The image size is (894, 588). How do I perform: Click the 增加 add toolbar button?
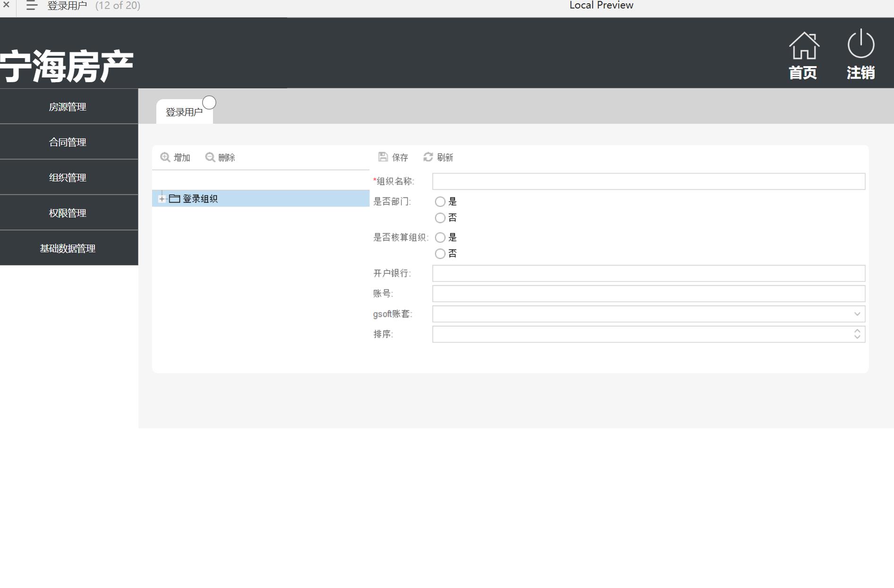pos(175,157)
